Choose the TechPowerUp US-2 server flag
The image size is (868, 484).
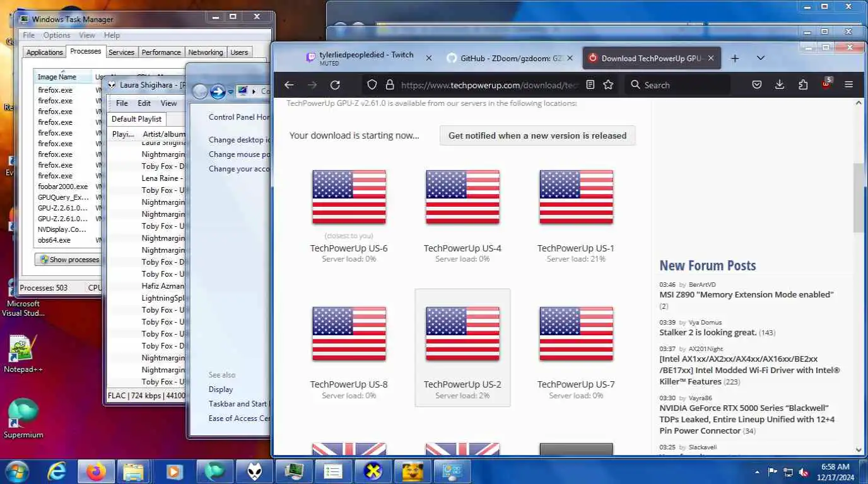pyautogui.click(x=462, y=333)
